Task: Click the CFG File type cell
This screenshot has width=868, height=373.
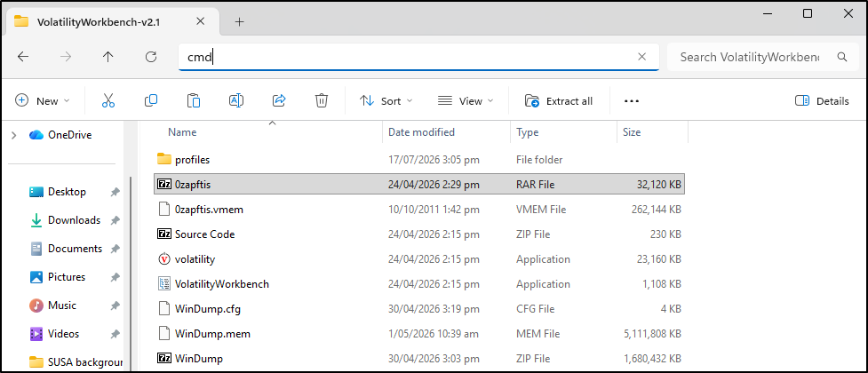Action: pyautogui.click(x=537, y=309)
